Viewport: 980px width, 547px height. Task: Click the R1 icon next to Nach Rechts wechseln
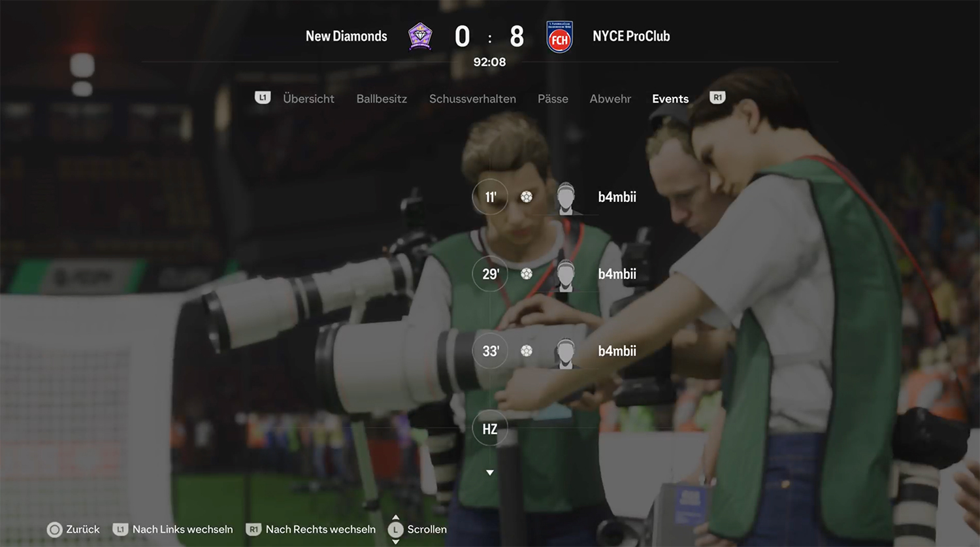tap(253, 529)
